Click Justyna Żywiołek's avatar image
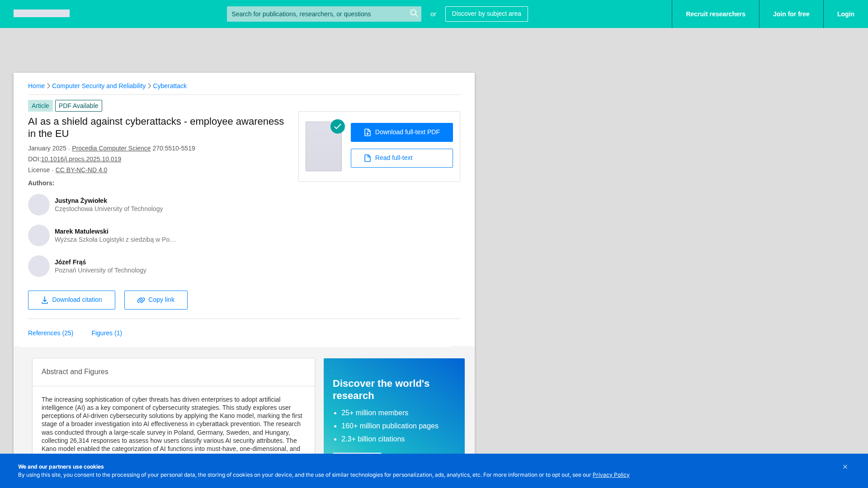Image resolution: width=868 pixels, height=488 pixels. coord(39,205)
